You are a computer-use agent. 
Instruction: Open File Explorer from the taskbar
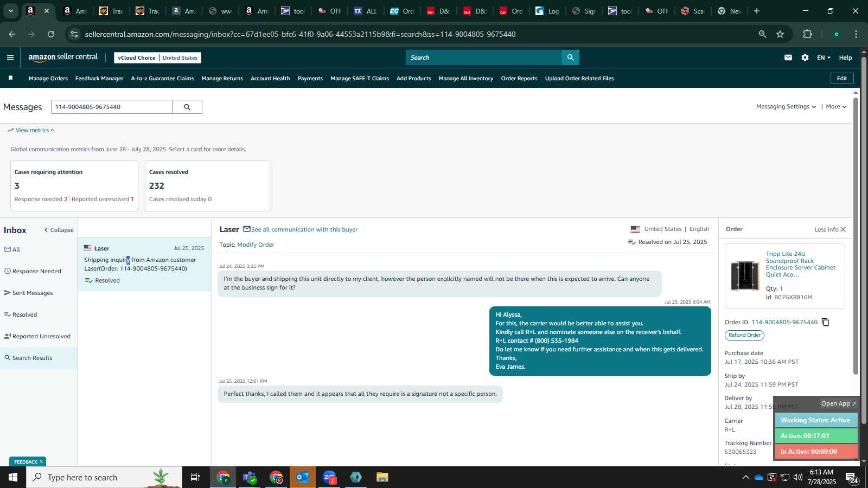pyautogui.click(x=382, y=477)
